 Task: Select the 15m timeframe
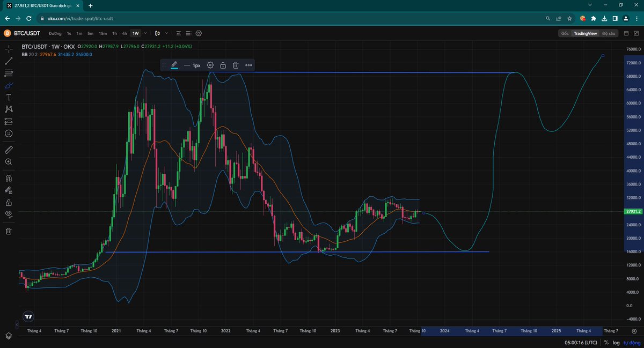pyautogui.click(x=103, y=33)
